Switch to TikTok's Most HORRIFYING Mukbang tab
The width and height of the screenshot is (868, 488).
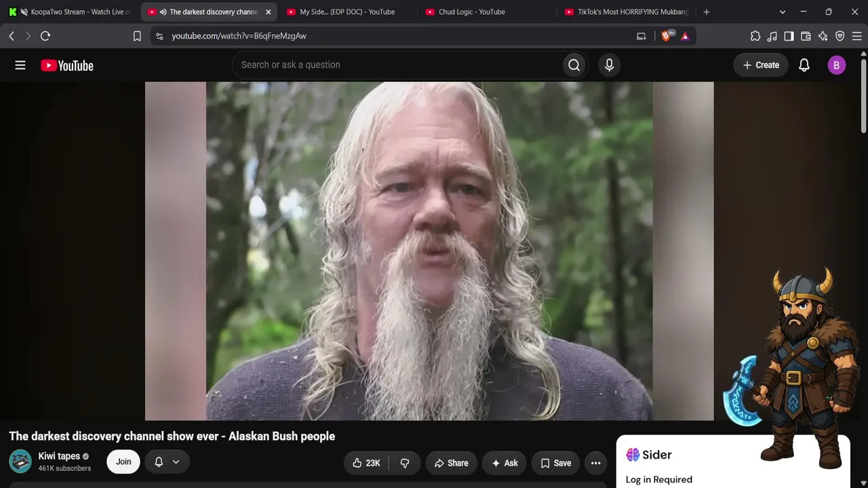pyautogui.click(x=625, y=12)
